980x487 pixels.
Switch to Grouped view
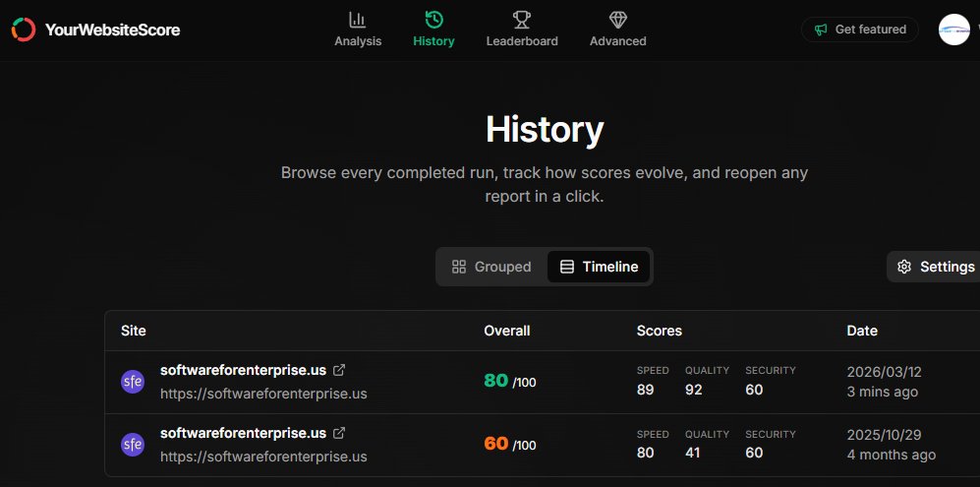point(491,267)
